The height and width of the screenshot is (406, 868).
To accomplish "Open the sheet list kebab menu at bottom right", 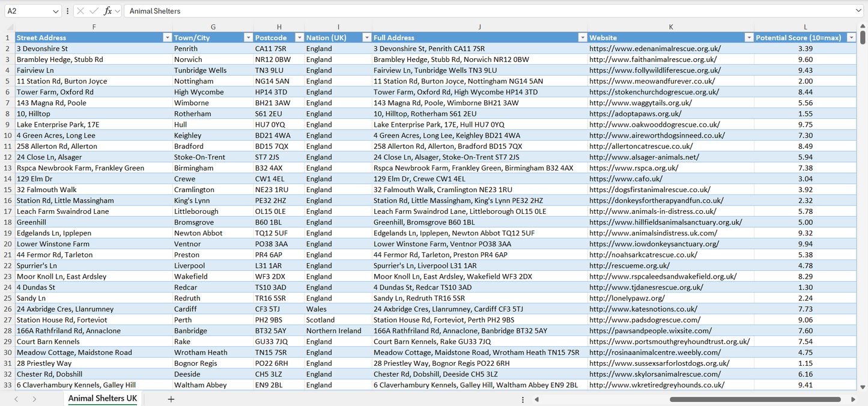I will (522, 399).
